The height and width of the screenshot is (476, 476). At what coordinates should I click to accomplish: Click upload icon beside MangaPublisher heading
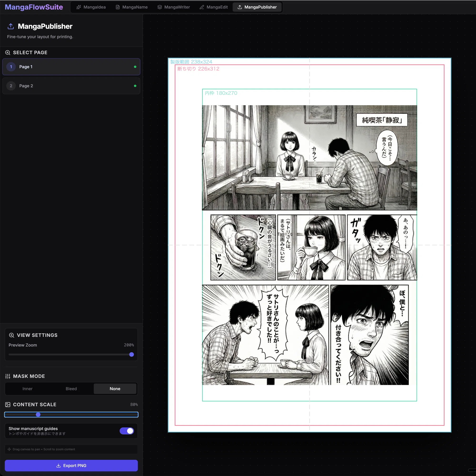(x=11, y=26)
